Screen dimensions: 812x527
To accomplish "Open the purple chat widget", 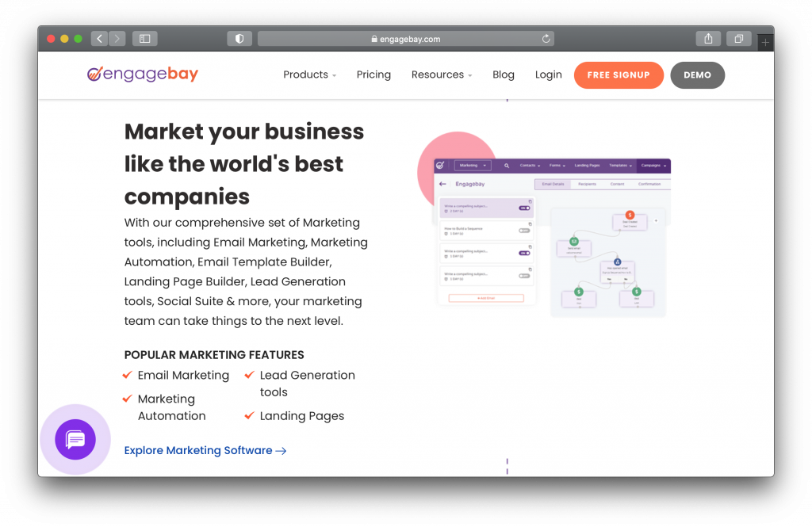I will (x=75, y=440).
